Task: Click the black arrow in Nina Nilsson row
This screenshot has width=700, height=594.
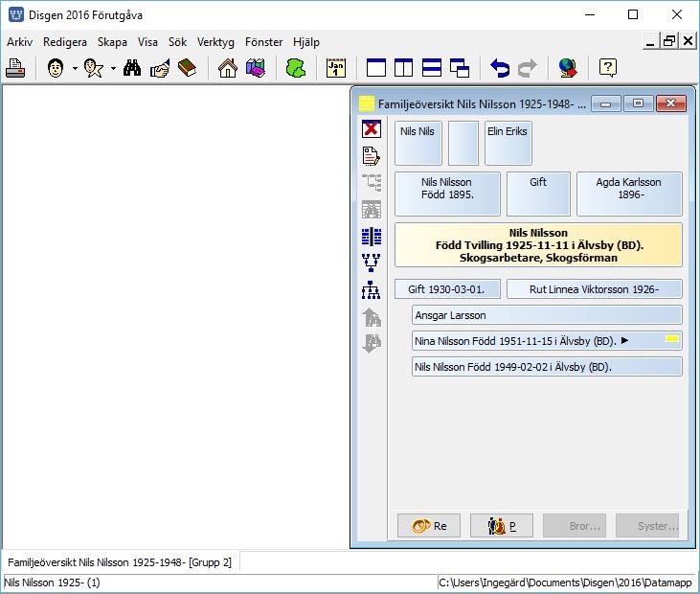Action: tap(625, 340)
